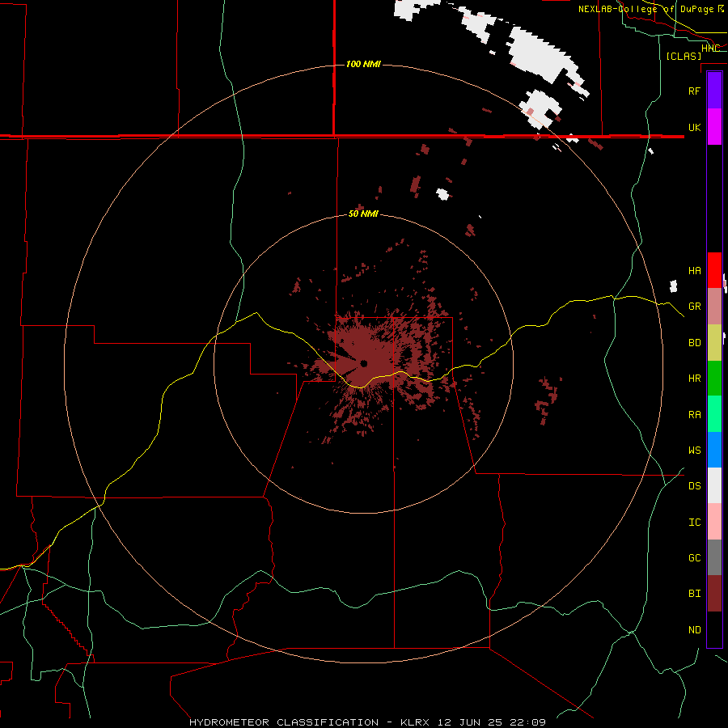728x728 pixels.
Task: Click the GC legend label
Action: tap(694, 558)
